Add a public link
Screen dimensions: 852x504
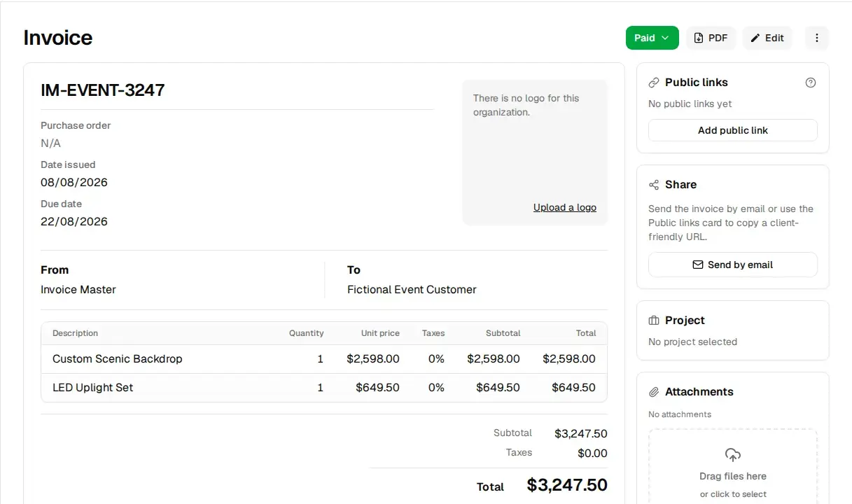pos(733,130)
